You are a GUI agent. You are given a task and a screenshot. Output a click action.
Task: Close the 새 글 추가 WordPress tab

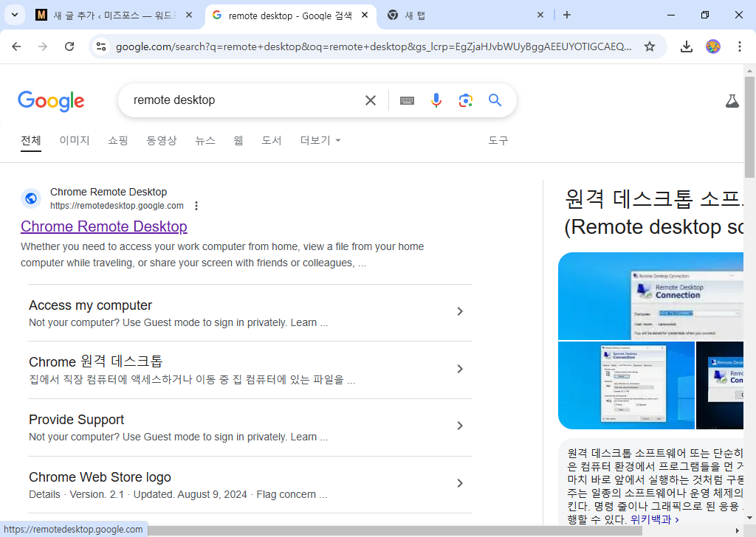coord(189,15)
